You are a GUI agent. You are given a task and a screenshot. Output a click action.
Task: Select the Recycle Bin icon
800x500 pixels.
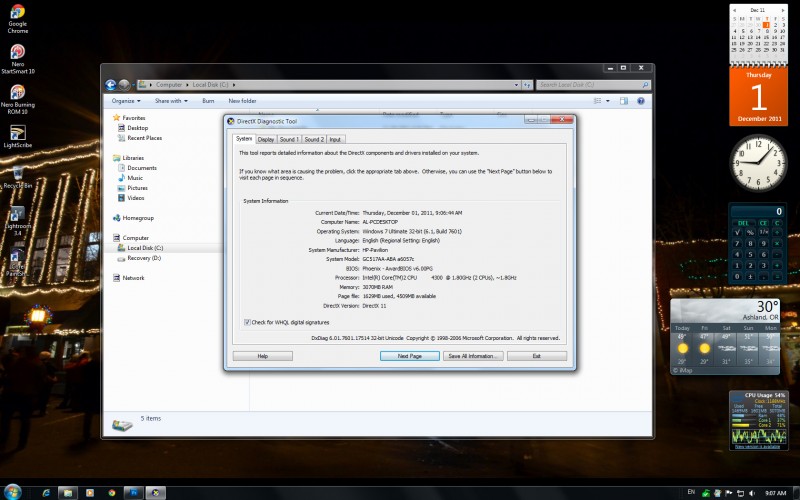pos(17,177)
